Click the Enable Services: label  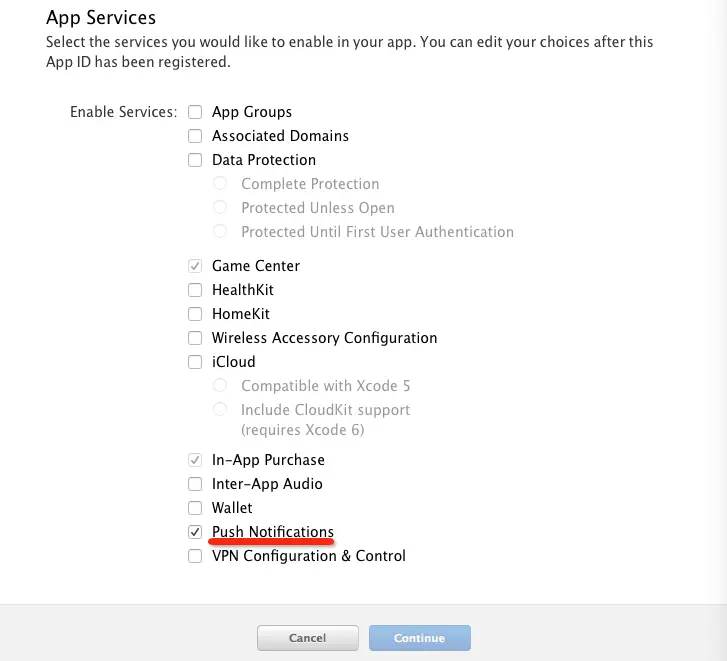(124, 112)
